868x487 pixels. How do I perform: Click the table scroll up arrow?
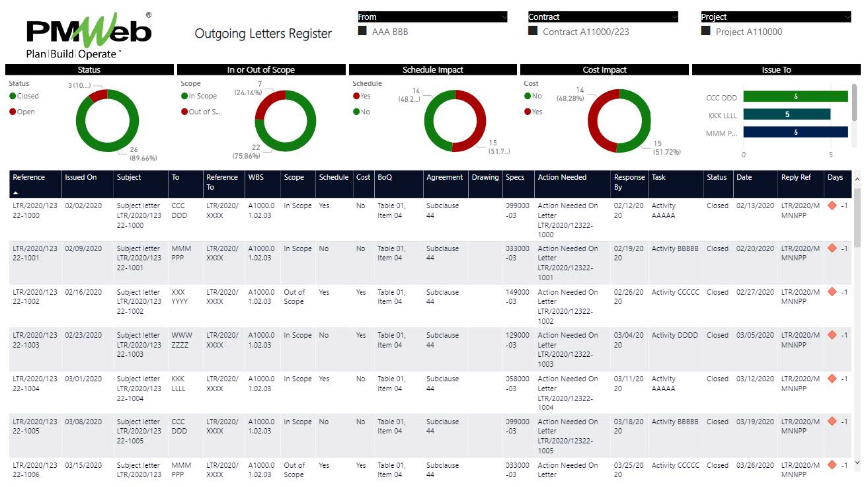[857, 178]
